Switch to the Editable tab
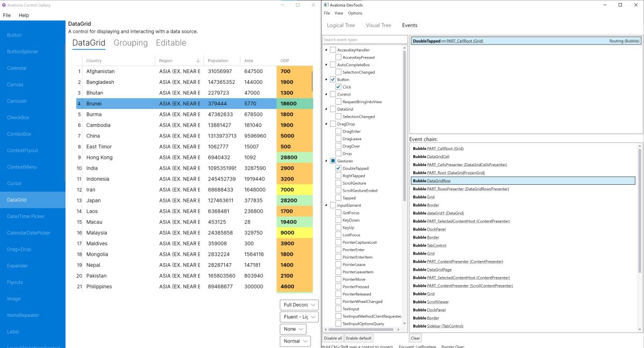 point(171,43)
